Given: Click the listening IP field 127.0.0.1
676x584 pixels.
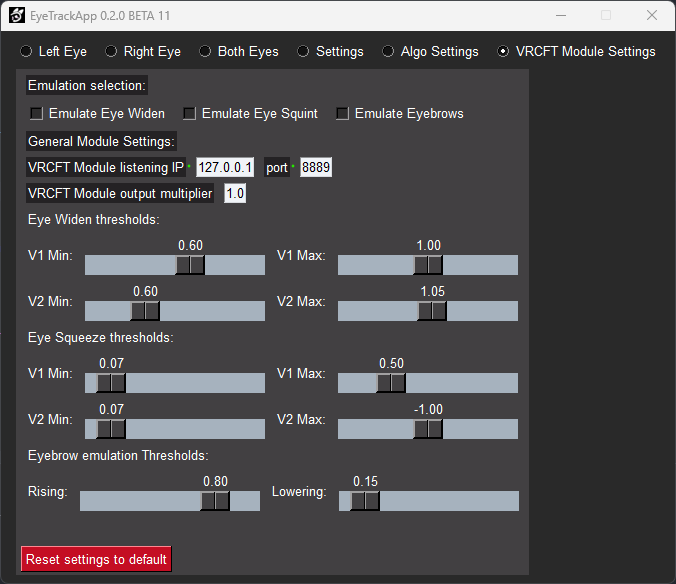Looking at the screenshot, I should 225,167.
